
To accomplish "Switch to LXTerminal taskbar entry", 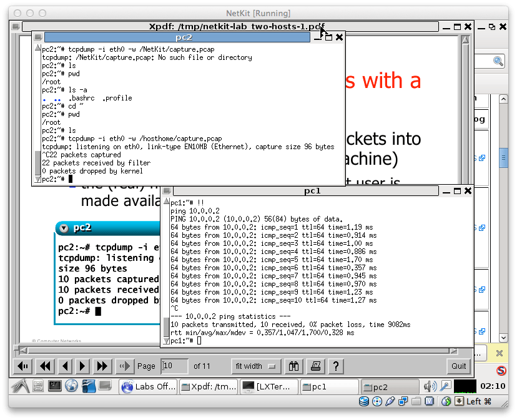I will 269,387.
